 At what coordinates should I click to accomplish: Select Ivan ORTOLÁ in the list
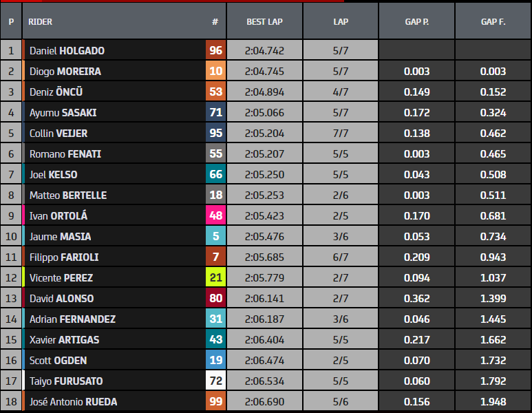[58, 216]
